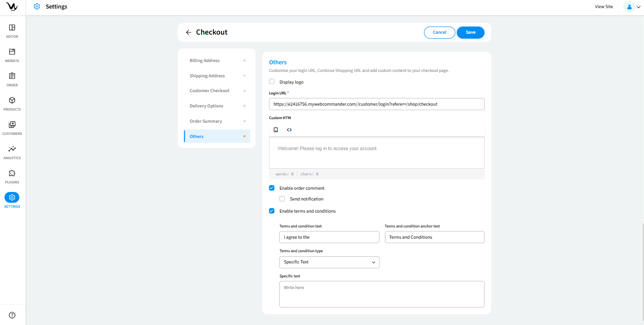Open the Editor sidebar icon
This screenshot has width=644, height=325.
pyautogui.click(x=12, y=28)
